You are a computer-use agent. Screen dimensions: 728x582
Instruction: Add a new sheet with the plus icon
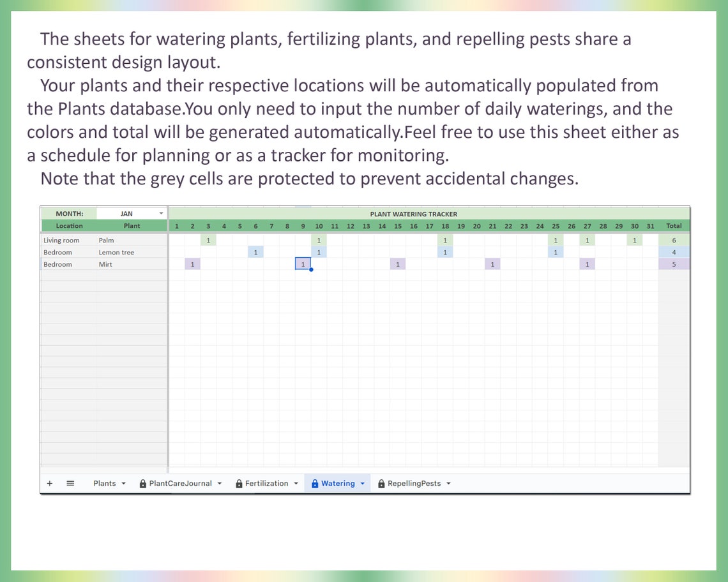50,483
